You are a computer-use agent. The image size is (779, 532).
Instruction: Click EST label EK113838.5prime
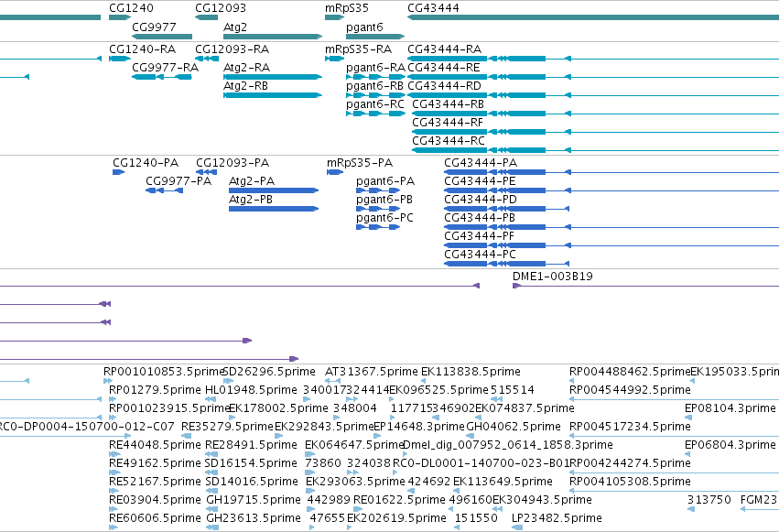(x=471, y=372)
